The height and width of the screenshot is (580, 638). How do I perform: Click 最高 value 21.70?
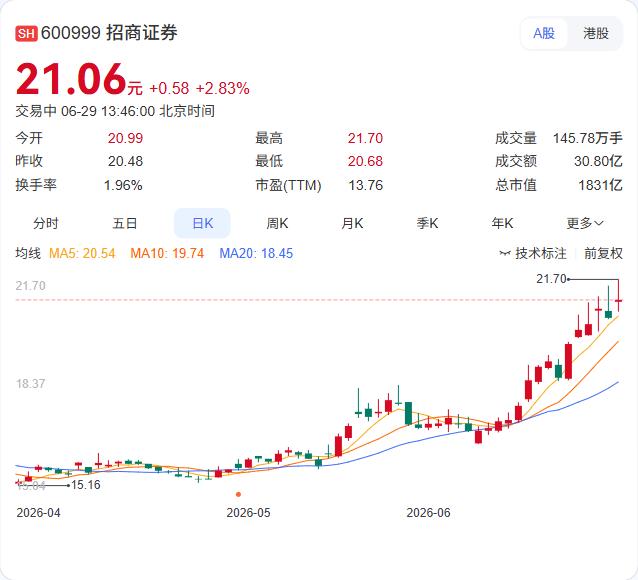(x=365, y=138)
